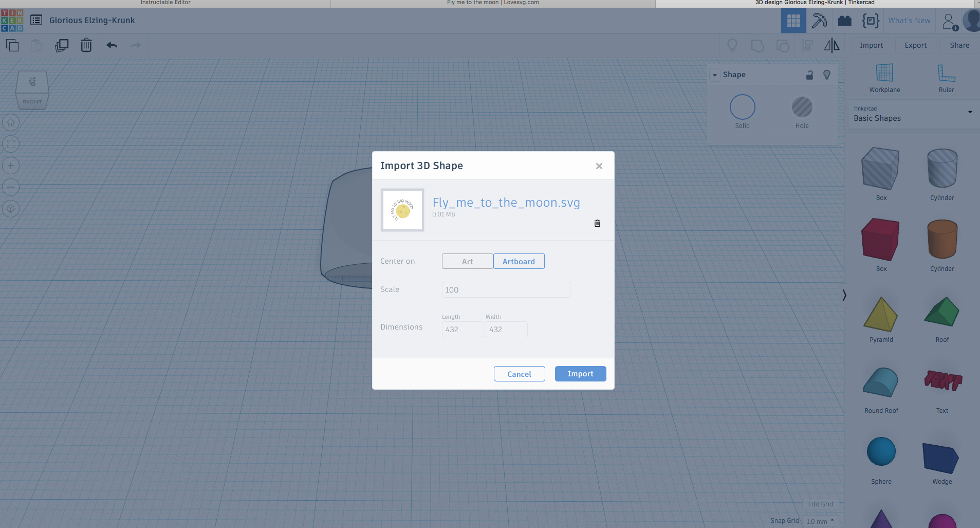Open the Fly_me_to_the_moon.svg file link

(506, 203)
